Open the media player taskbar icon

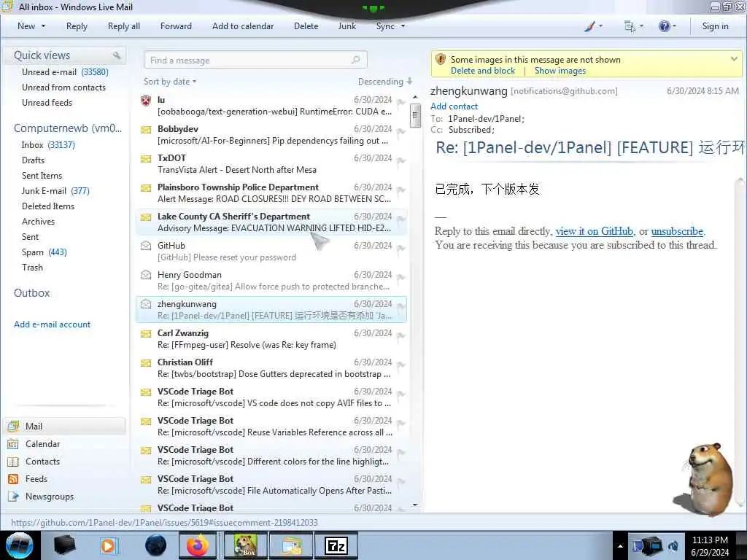coord(109,545)
